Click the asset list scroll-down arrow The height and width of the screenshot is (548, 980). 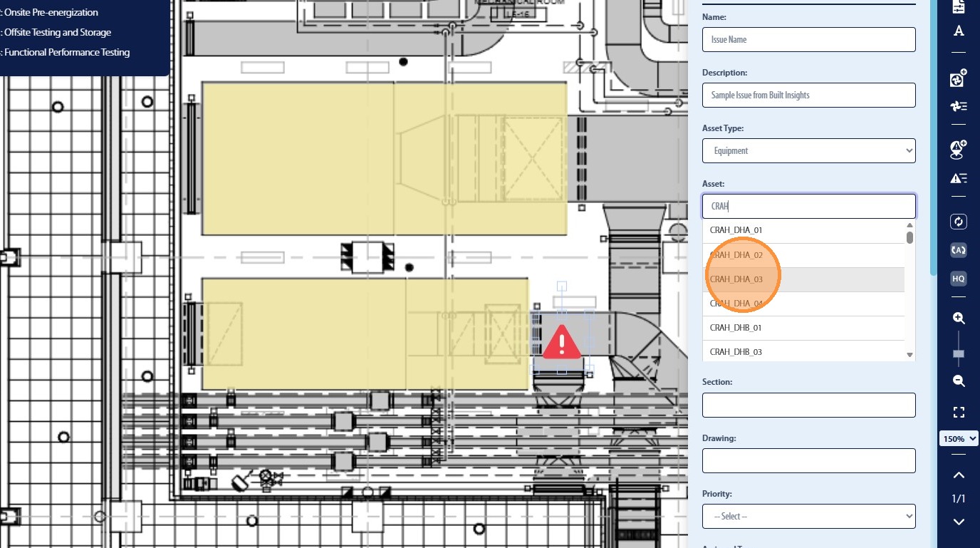click(909, 355)
